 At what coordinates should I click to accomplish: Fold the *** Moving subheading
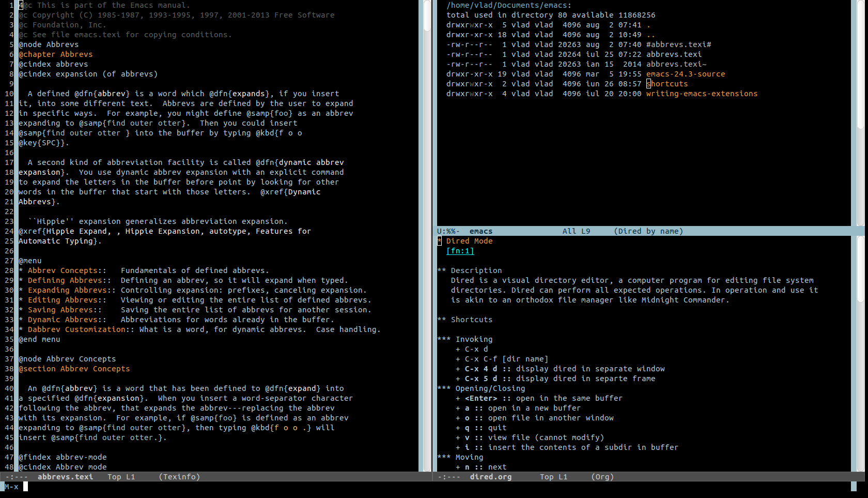click(460, 457)
